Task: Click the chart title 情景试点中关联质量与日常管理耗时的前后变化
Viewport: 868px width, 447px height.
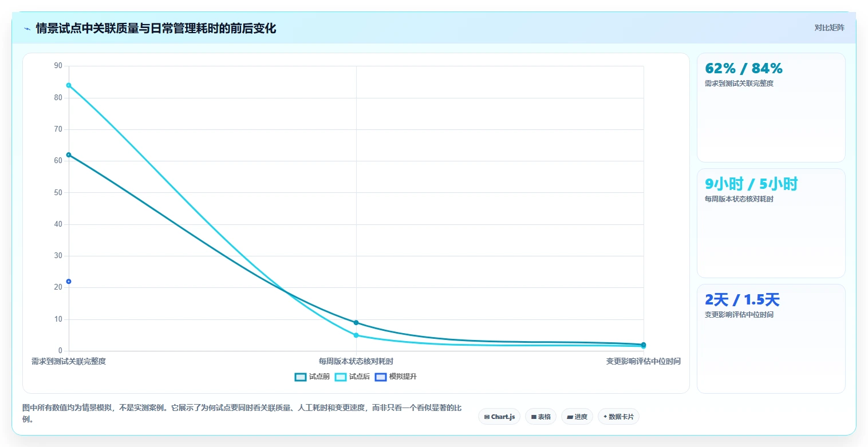Action: 156,29
